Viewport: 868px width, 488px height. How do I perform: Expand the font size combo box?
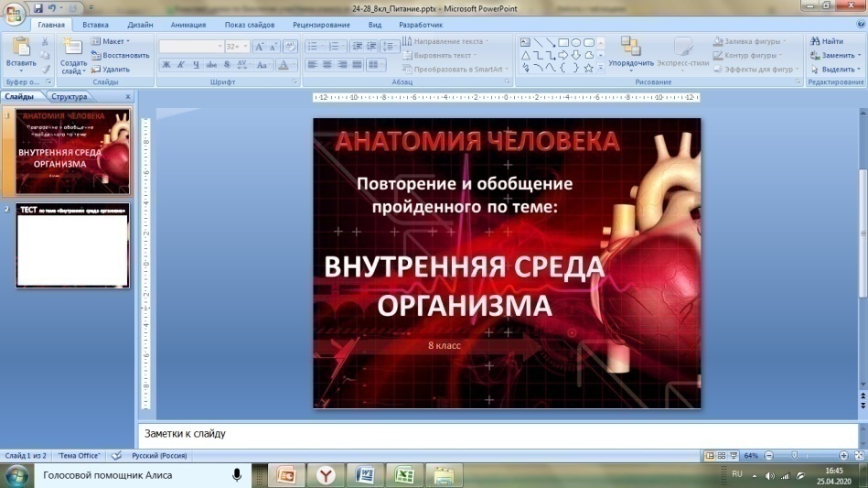[245, 47]
